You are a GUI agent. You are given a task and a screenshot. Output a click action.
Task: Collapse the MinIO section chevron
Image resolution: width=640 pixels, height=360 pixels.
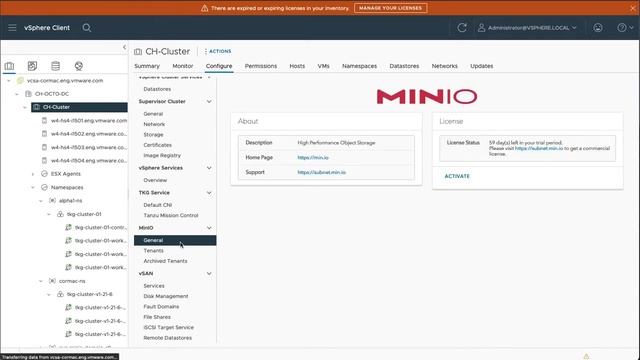point(209,228)
